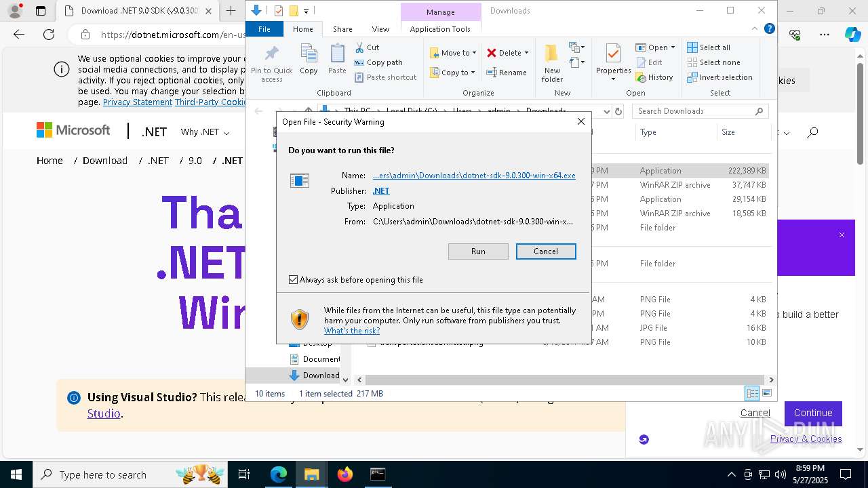Image resolution: width=868 pixels, height=488 pixels.
Task: Open the Application Tools tab
Action: click(x=440, y=29)
